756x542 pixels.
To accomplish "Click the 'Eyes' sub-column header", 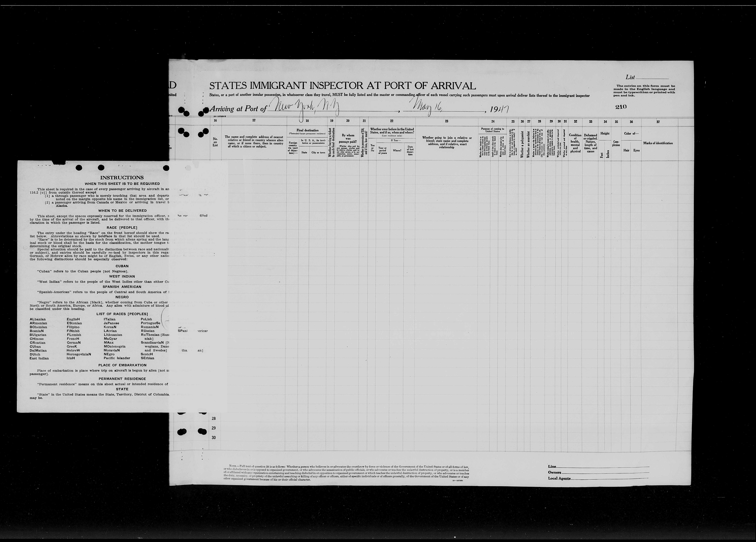I will click(x=636, y=150).
